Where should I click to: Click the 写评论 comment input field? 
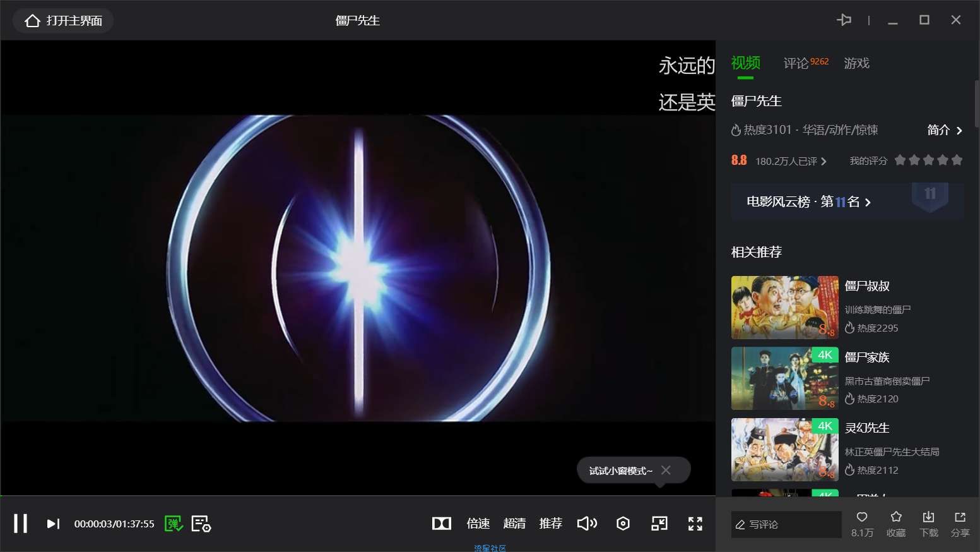click(786, 525)
